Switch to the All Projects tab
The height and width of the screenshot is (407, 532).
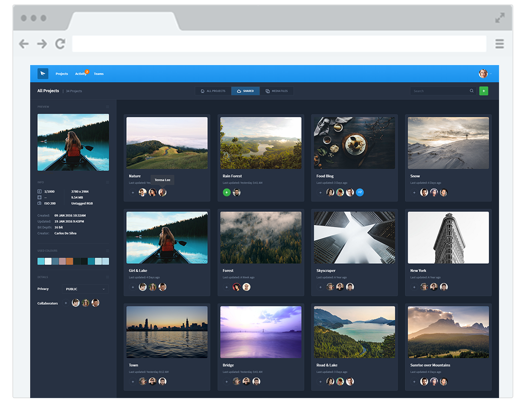coord(213,91)
